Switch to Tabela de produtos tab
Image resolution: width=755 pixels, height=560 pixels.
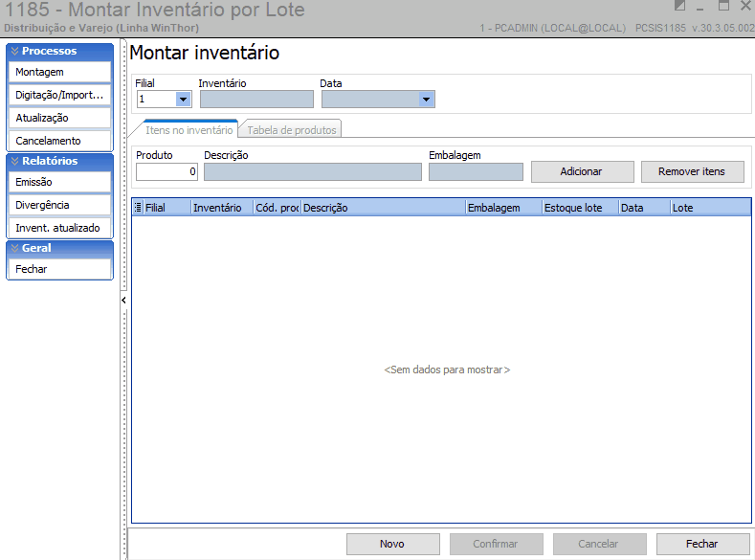[291, 130]
